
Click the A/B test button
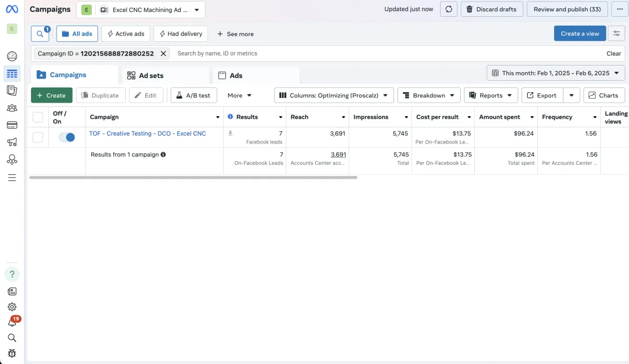(x=193, y=95)
